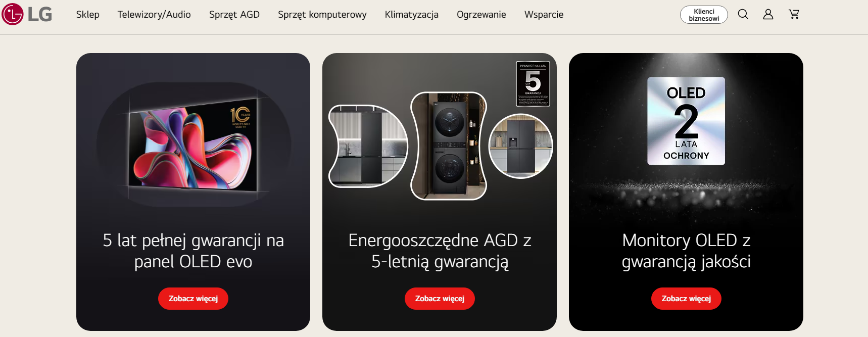Open the shopping cart icon
This screenshot has height=337, width=868.
pyautogui.click(x=794, y=14)
